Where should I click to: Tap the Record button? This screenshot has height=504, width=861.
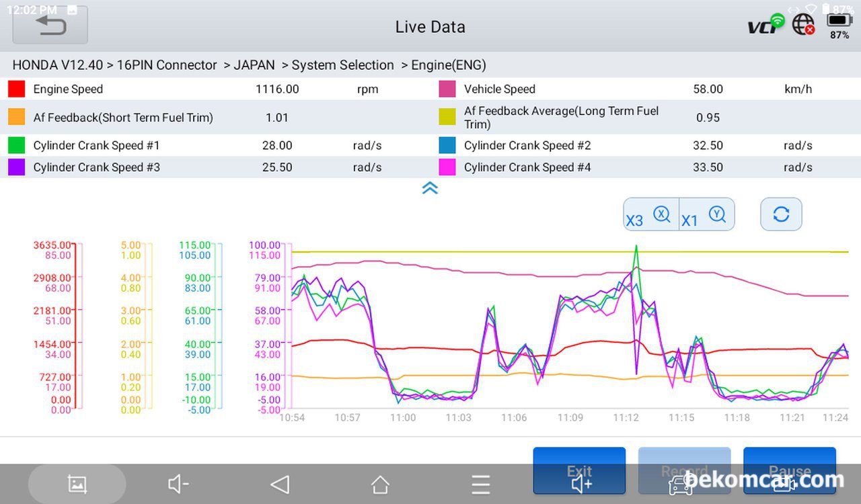(684, 471)
